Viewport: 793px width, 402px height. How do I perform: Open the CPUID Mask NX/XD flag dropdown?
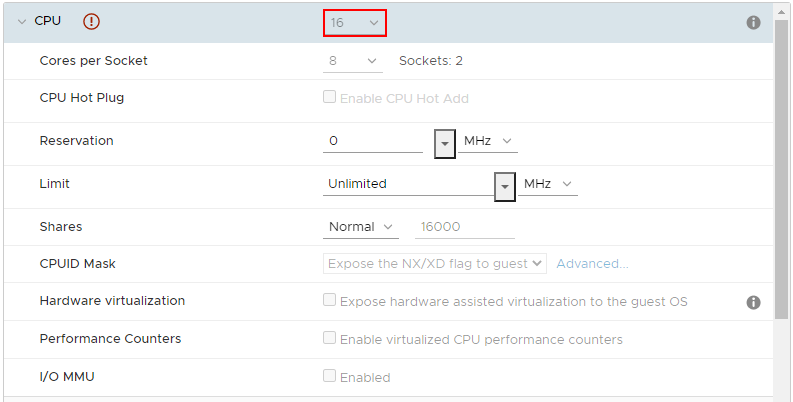tap(436, 264)
